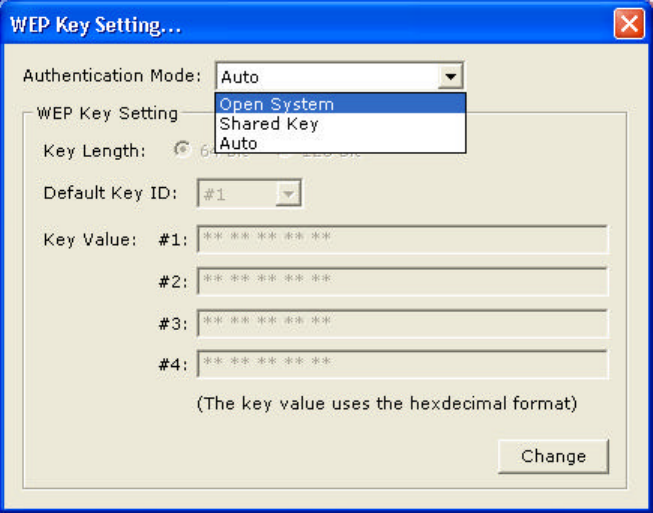The width and height of the screenshot is (653, 513).
Task: Select the 64 bit key length radio
Action: pos(183,150)
